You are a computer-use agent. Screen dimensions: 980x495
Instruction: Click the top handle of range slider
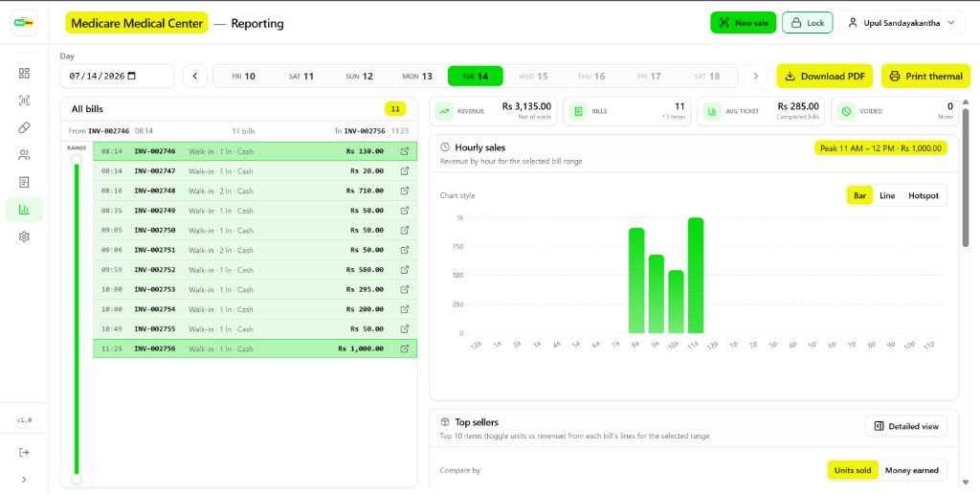(77, 159)
